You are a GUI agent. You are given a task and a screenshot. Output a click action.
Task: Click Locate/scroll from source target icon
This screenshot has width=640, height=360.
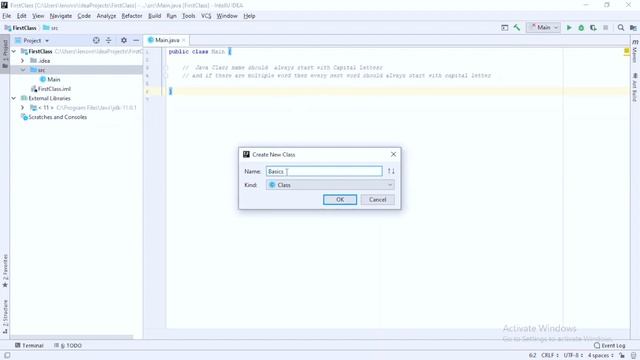(x=96, y=40)
